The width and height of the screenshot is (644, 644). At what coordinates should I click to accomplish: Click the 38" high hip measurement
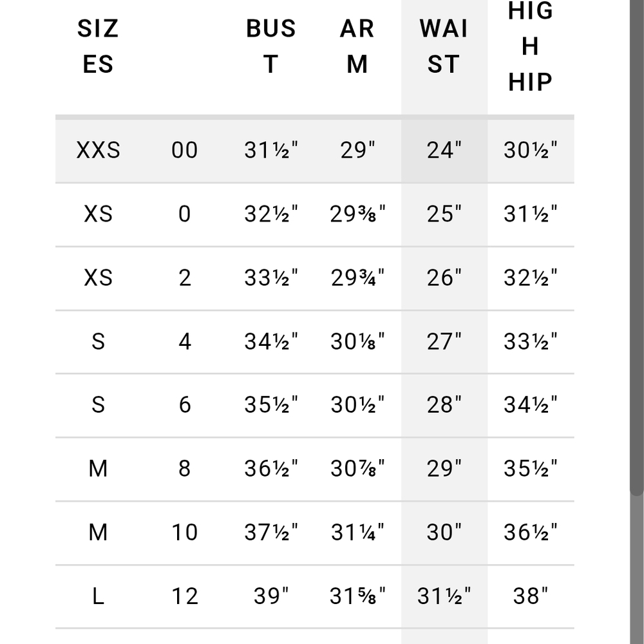[x=530, y=596]
